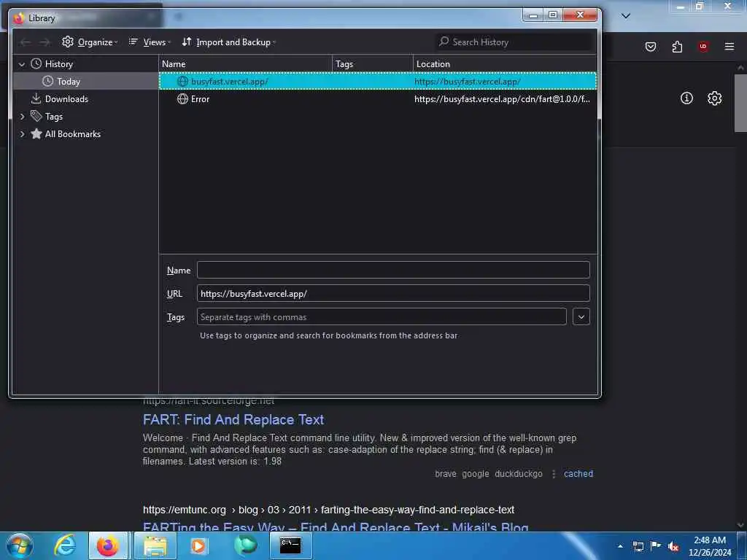Image resolution: width=747 pixels, height=560 pixels.
Task: Open the search page settings gear icon
Action: (714, 98)
